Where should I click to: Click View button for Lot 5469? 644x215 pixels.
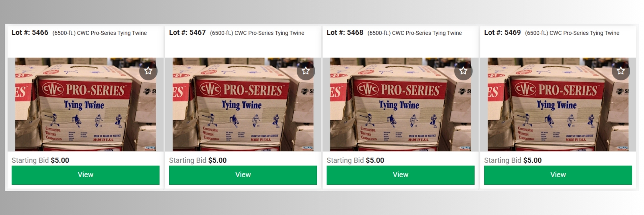558,175
